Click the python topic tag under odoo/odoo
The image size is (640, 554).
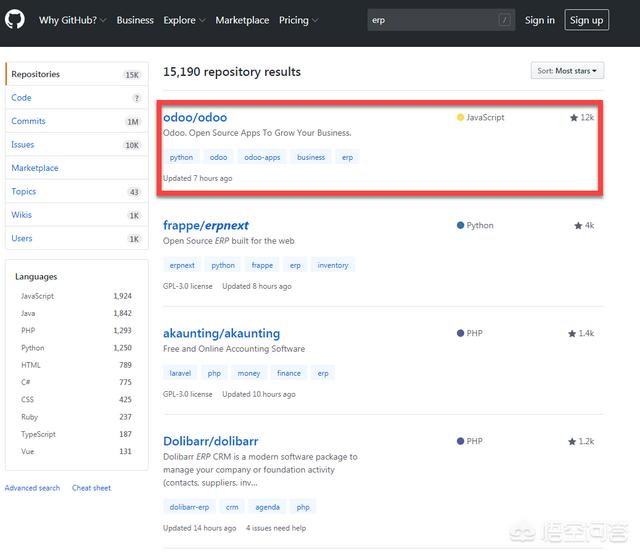[181, 157]
